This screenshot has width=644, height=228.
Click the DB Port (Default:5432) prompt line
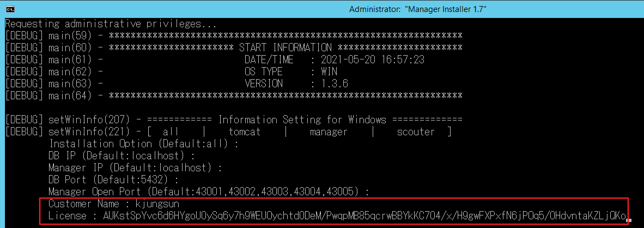(x=114, y=179)
